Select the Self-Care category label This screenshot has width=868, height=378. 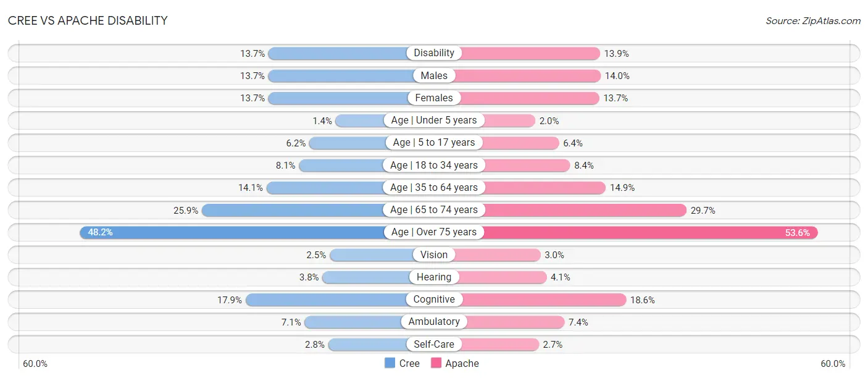point(434,345)
